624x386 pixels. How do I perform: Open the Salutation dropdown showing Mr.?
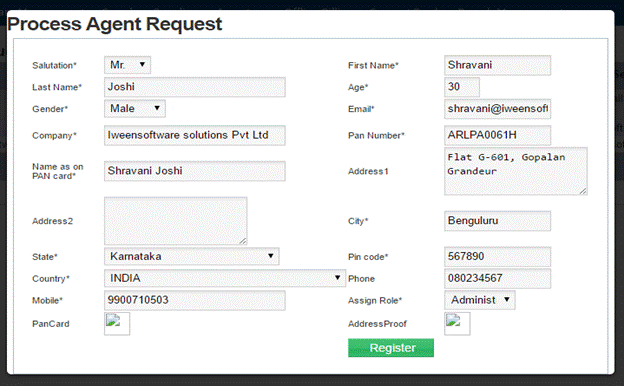click(x=127, y=65)
